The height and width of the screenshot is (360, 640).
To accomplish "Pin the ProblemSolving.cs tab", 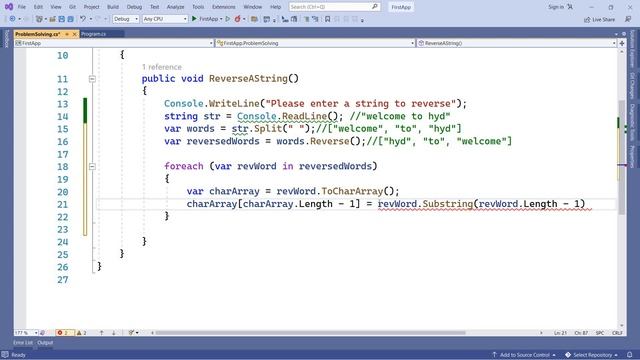I will [x=67, y=34].
